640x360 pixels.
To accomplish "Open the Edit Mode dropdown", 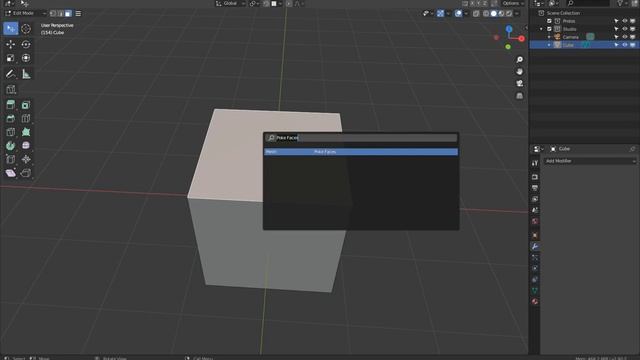I will click(25, 13).
